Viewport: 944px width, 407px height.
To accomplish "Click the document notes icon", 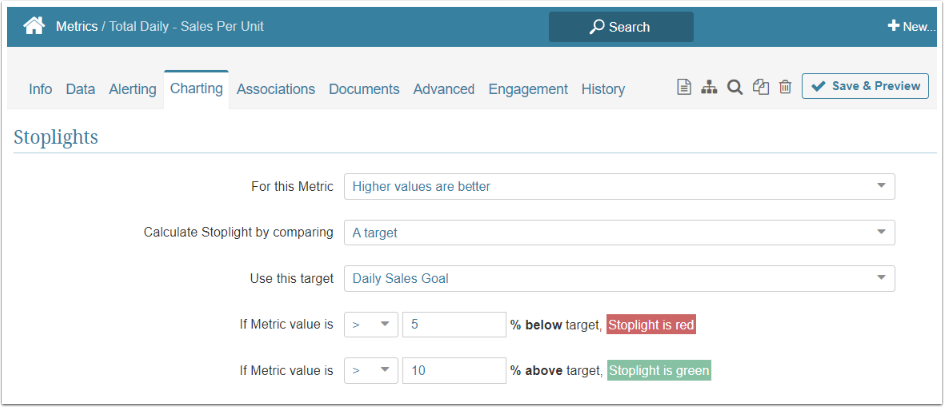I will coord(684,88).
